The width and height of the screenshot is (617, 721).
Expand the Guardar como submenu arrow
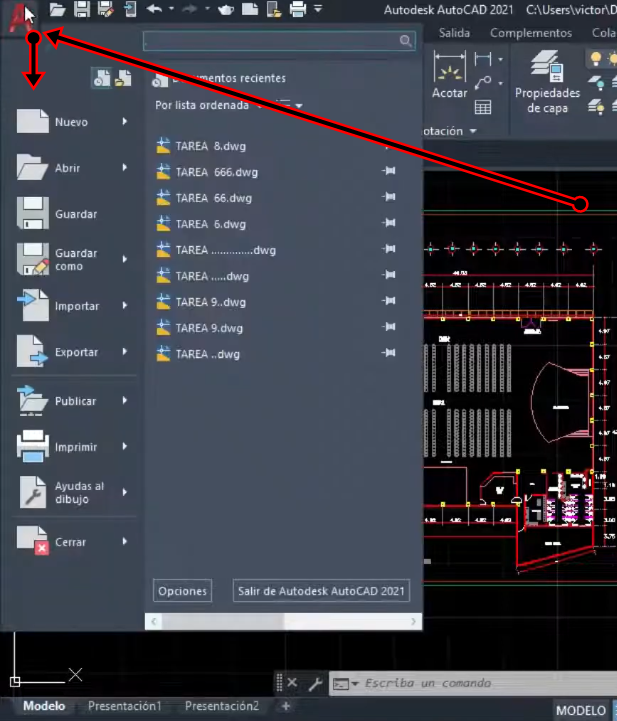pos(125,259)
